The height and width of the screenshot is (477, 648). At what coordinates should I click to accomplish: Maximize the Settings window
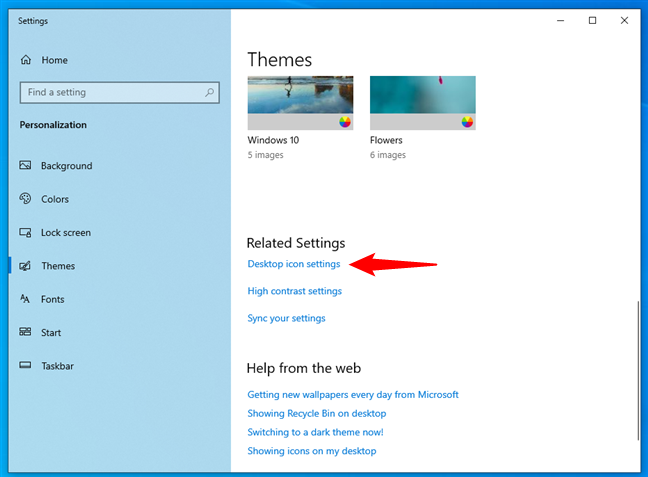click(x=592, y=20)
